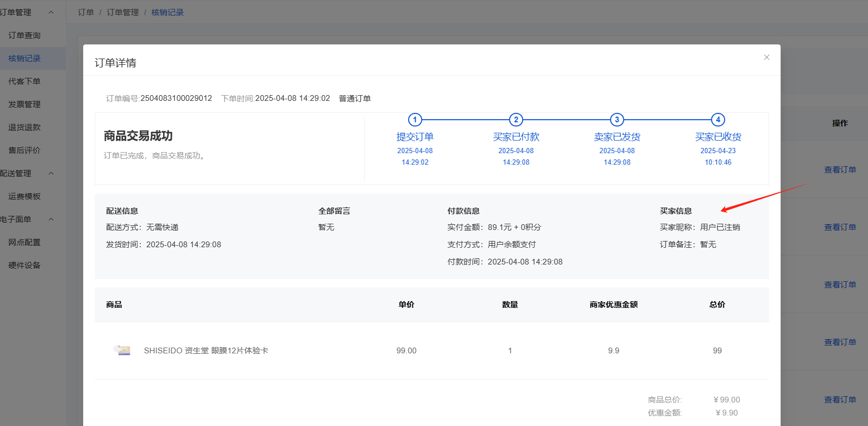The height and width of the screenshot is (426, 868).
Task: Close the 订单详情 dialog
Action: 766,57
